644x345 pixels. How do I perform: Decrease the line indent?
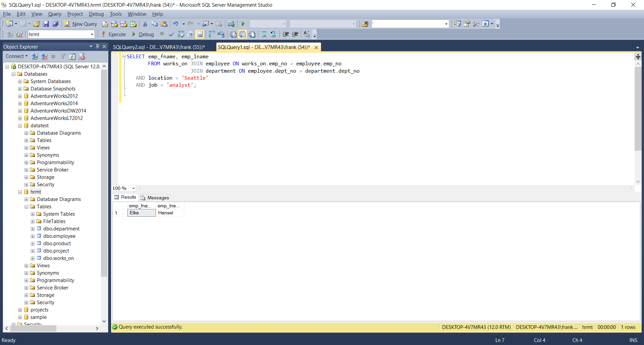[x=286, y=34]
